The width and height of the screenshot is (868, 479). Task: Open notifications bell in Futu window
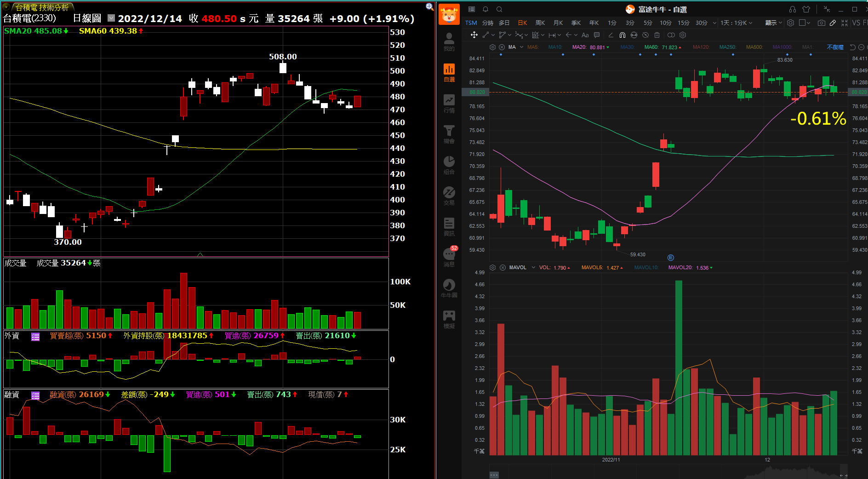(485, 9)
